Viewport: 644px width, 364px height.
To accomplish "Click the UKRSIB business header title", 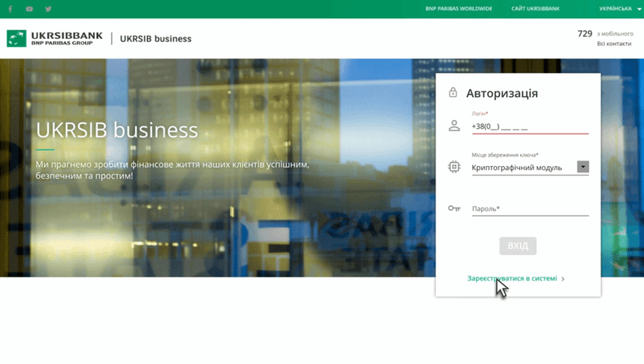I will tap(156, 38).
